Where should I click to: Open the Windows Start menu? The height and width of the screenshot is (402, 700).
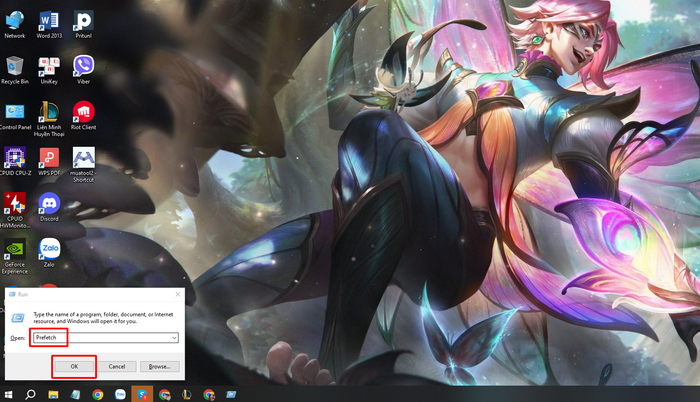click(8, 394)
